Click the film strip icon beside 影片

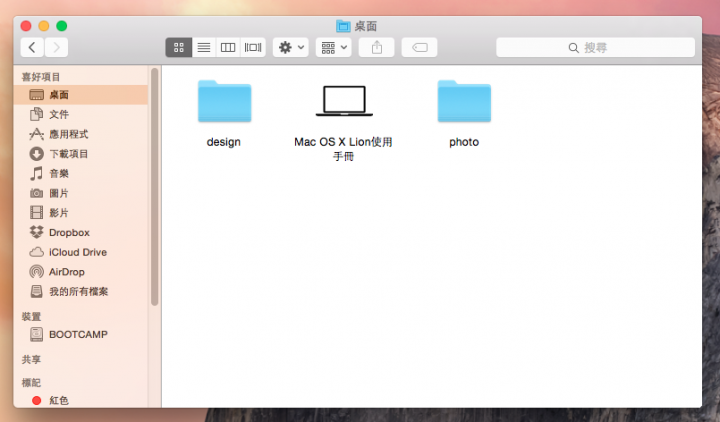[37, 213]
